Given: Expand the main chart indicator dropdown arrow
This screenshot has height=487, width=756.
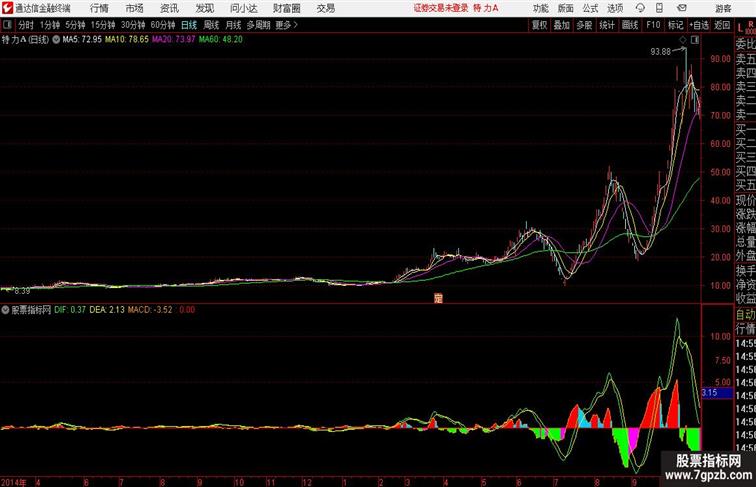Looking at the screenshot, I should point(56,40).
